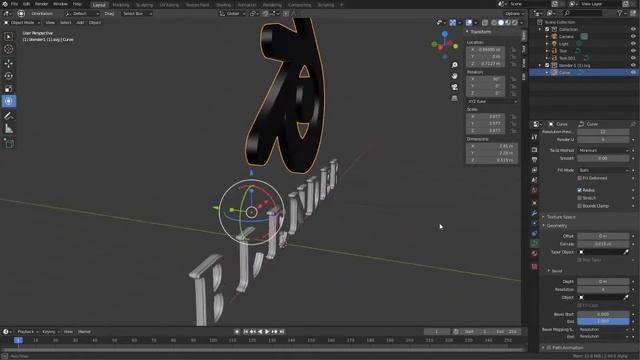Select the Transform tool
640x360 pixels.
click(x=9, y=101)
